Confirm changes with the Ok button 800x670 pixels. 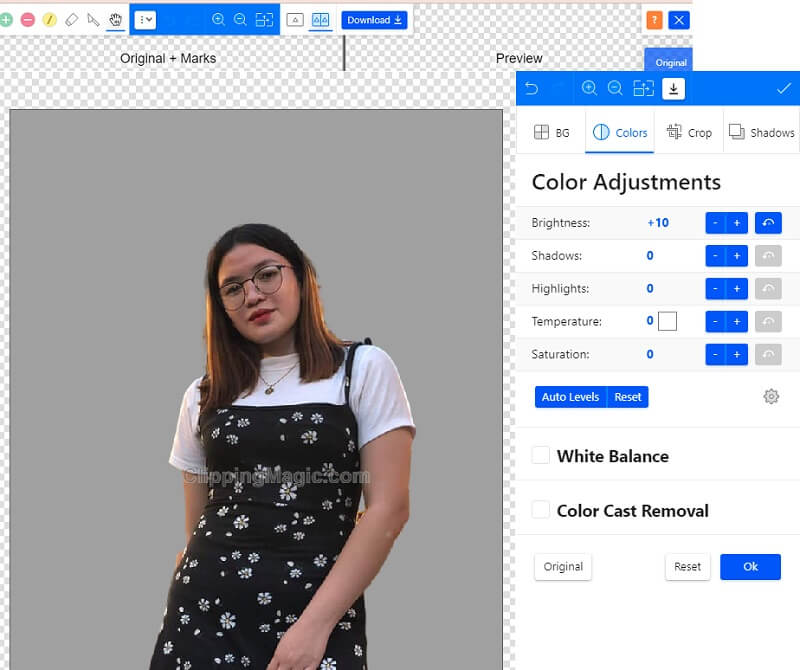[750, 566]
